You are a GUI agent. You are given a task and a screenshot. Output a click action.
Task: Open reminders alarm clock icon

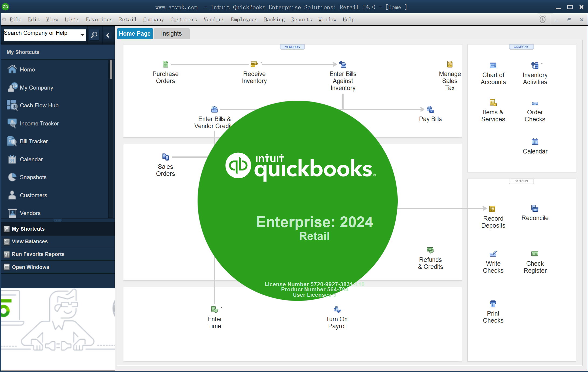tap(542, 19)
